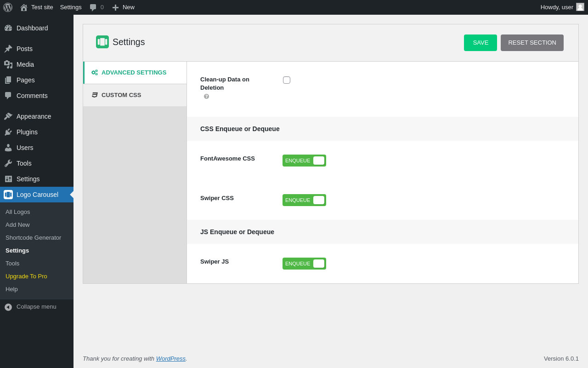Toggle the Swiper JS enqueue switch

(304, 264)
